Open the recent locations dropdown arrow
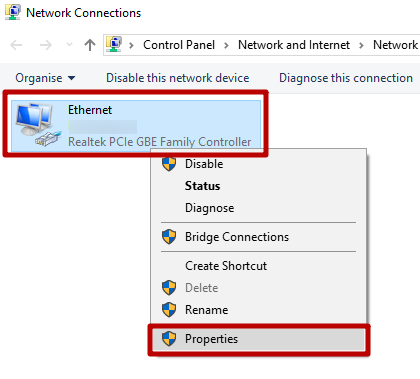This screenshot has height=379, width=420. click(69, 44)
